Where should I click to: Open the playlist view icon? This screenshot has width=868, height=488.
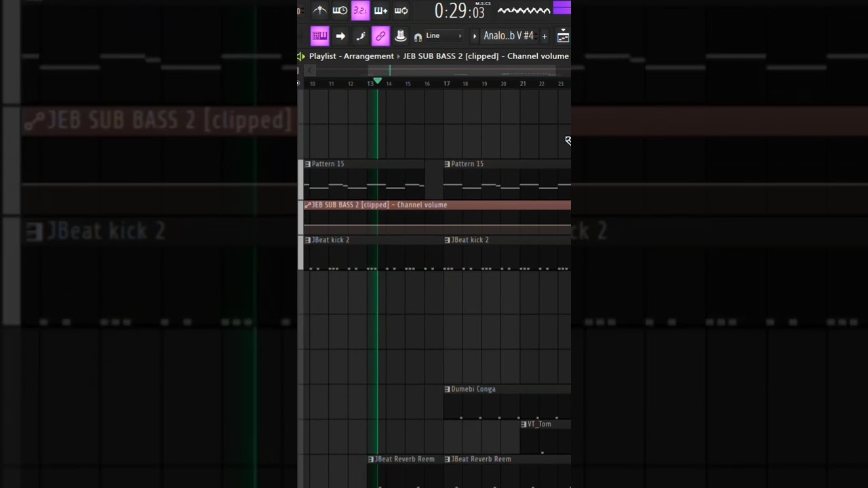point(563,36)
